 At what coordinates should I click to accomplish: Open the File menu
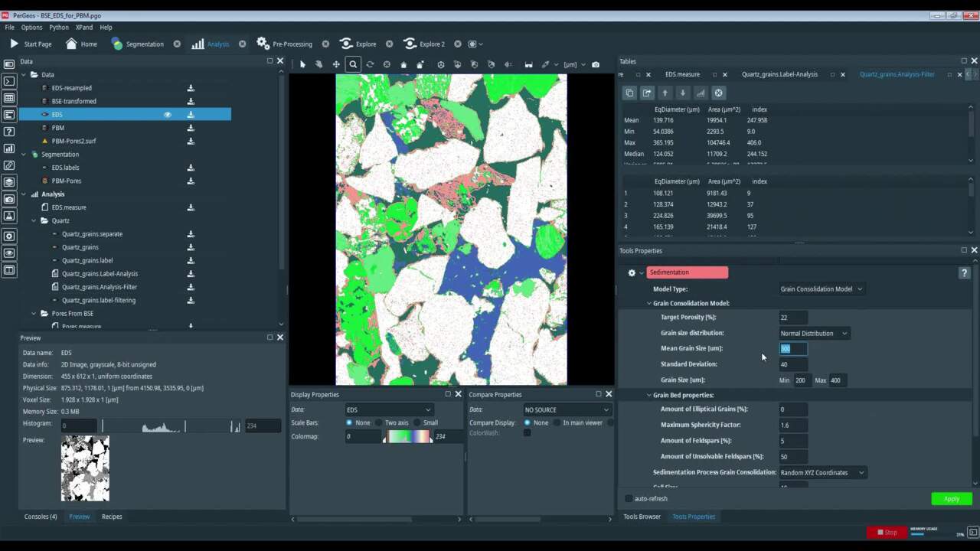pyautogui.click(x=9, y=28)
